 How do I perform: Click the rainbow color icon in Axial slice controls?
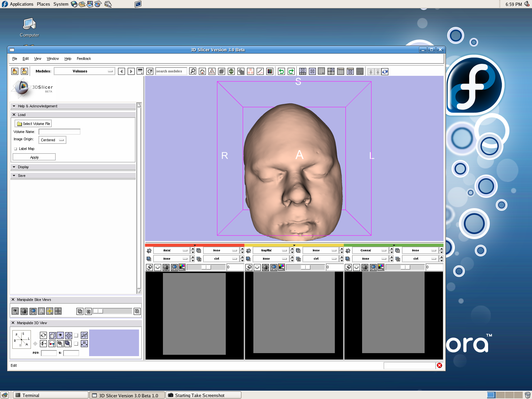pos(182,267)
